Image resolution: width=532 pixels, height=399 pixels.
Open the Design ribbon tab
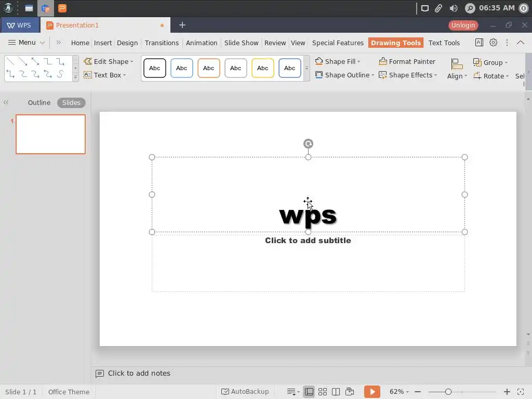point(127,43)
